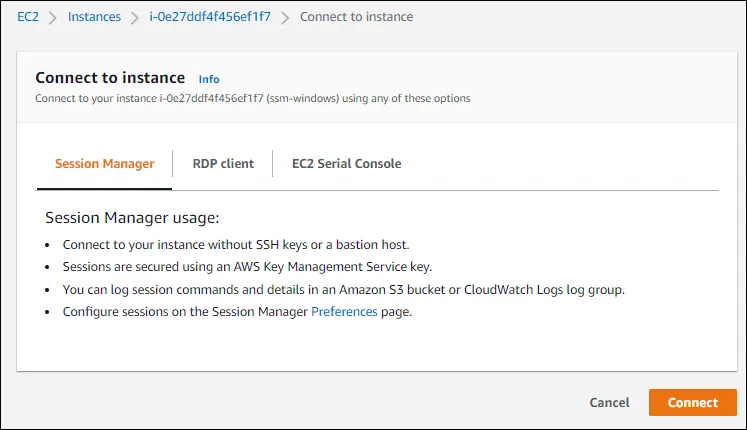Click the 'Connect to instance' panel heading
Screen dimensions: 747x430
click(x=110, y=78)
